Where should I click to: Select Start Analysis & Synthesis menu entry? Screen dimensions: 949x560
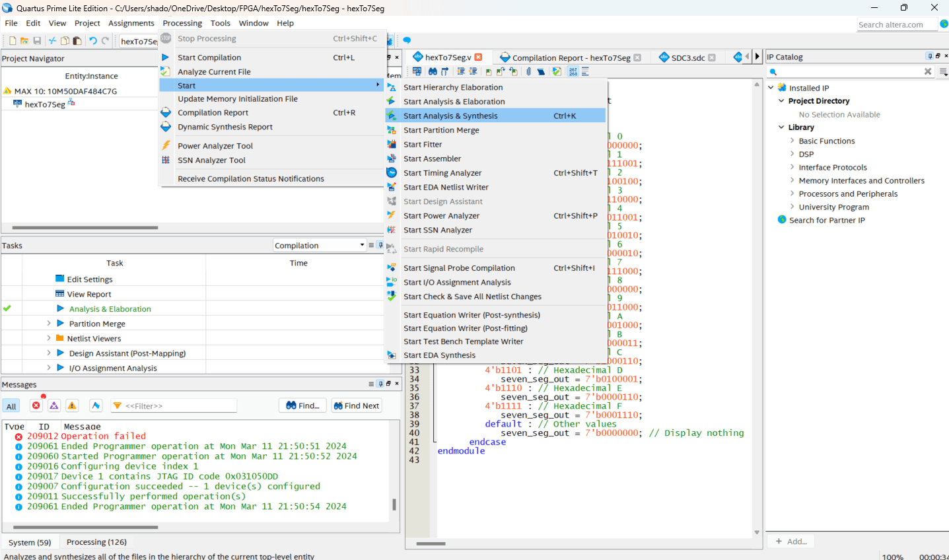point(495,116)
